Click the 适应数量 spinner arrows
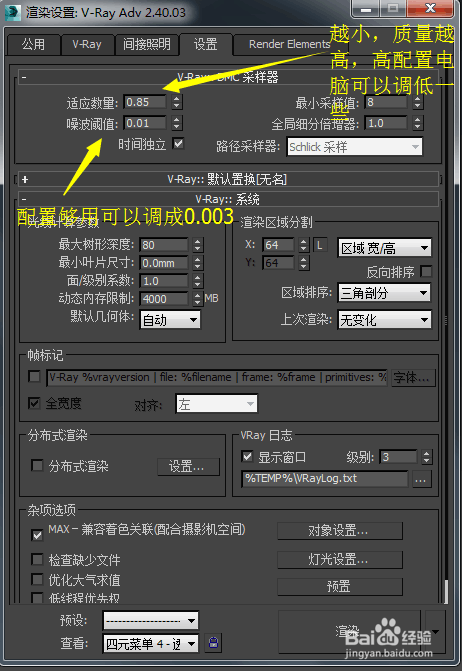 point(176,102)
